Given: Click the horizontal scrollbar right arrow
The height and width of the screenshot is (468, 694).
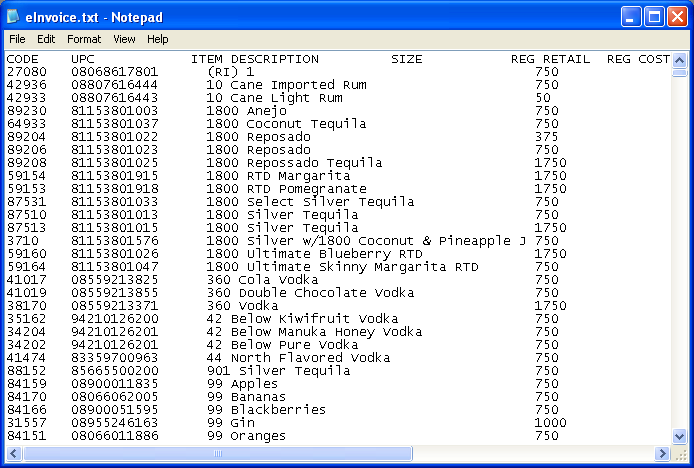Looking at the screenshot, I should pyautogui.click(x=663, y=453).
